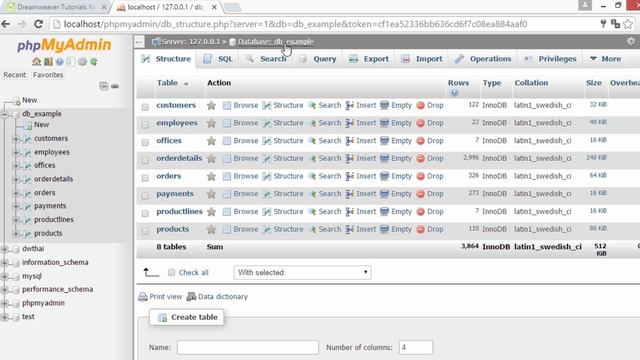This screenshot has height=360, width=640.
Task: Click the Browse icon in orders row
Action: 227,176
